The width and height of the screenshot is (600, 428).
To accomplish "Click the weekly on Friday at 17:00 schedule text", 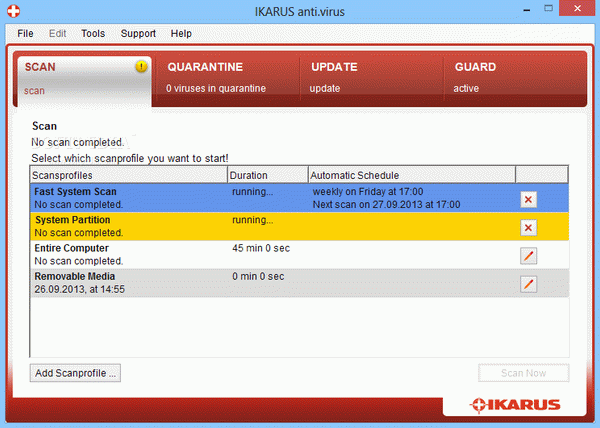I will click(x=368, y=192).
